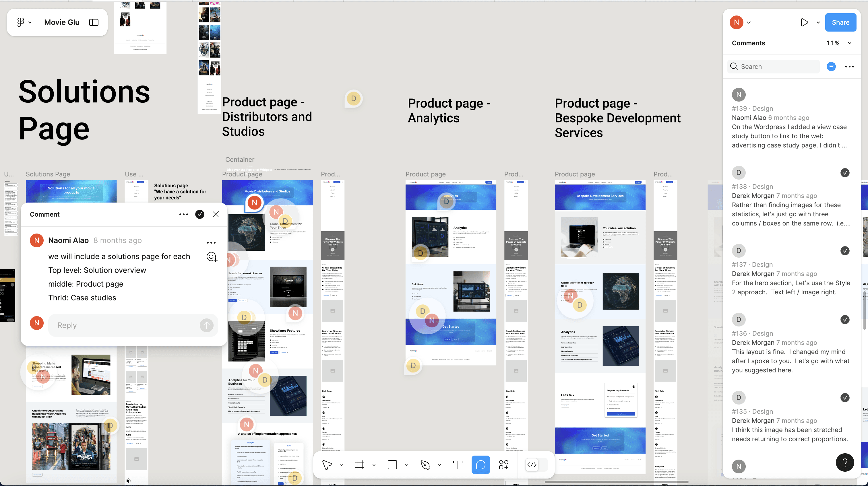Open comment panel more options menu
This screenshot has height=486, width=868.
[849, 67]
